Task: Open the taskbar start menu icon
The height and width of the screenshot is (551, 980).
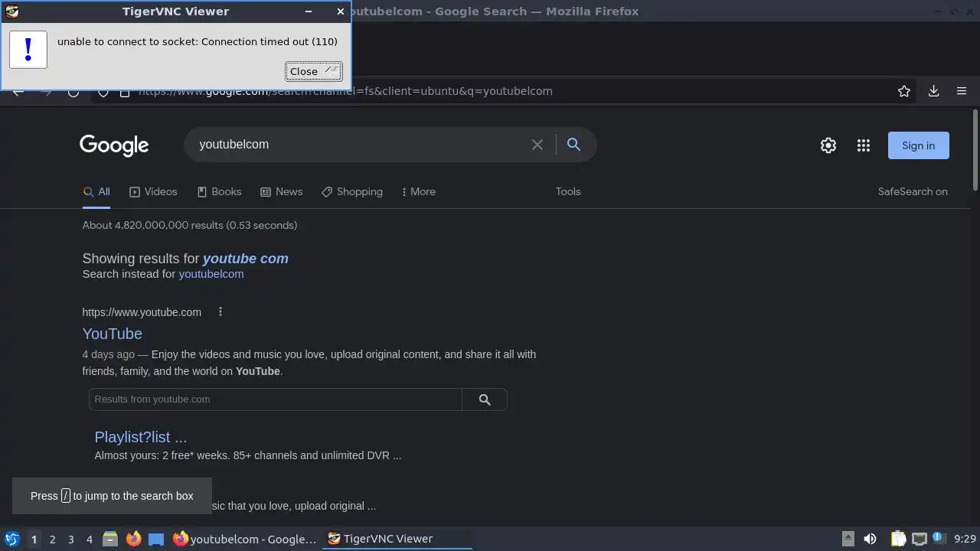Action: coord(11,539)
